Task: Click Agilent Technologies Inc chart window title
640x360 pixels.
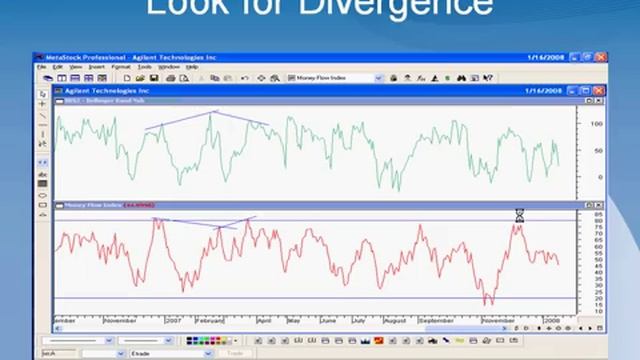Action: [107, 91]
